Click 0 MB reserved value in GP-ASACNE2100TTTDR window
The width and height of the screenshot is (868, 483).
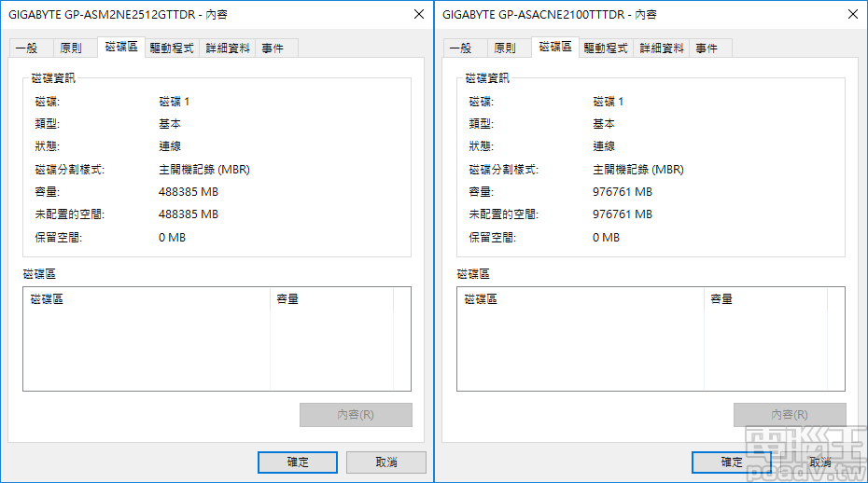pos(606,238)
